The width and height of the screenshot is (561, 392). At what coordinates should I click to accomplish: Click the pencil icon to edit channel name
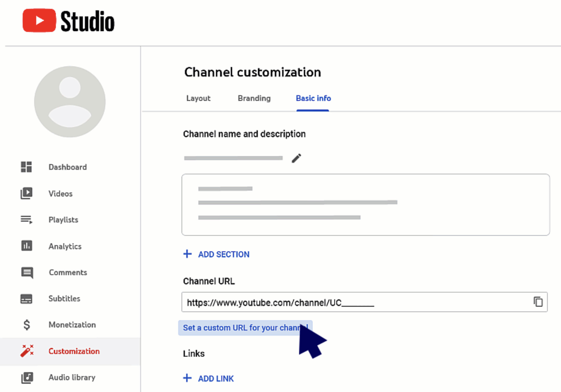296,158
